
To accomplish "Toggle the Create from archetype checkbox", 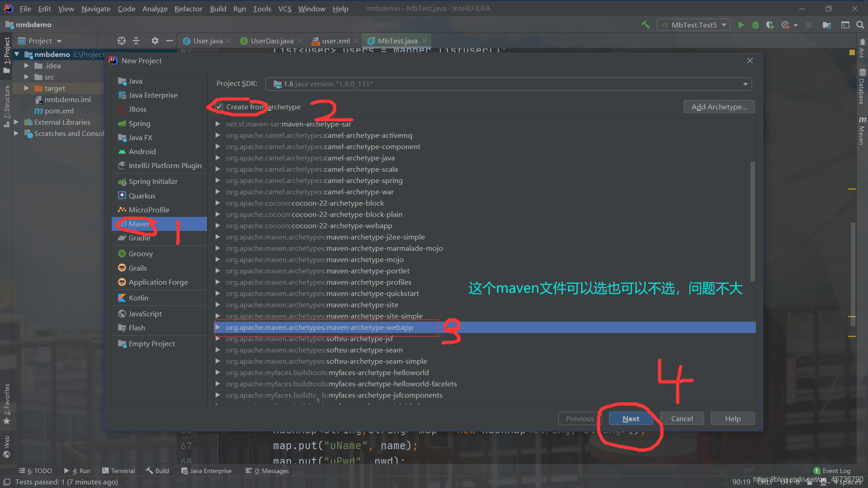I will pyautogui.click(x=219, y=107).
